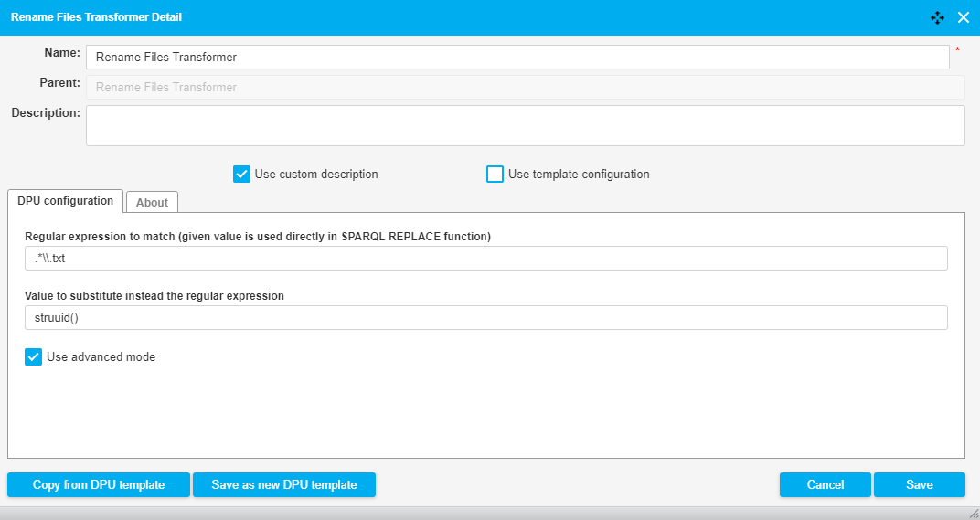
Task: Save the transformer configuration
Action: (x=919, y=484)
